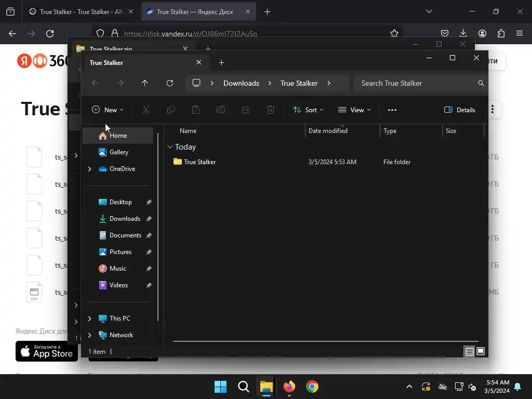Viewport: 532px width, 399px height.
Task: Expand chevron after True Stalker in address bar
Action: tap(329, 83)
